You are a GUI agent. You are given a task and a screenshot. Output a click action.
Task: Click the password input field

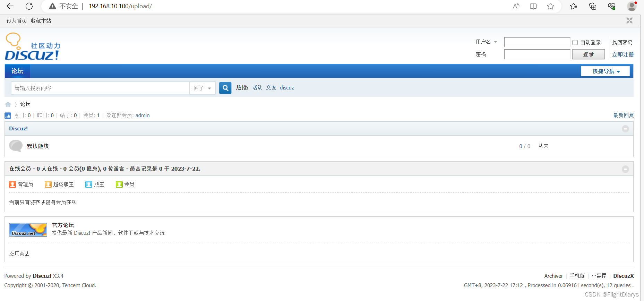pos(537,54)
